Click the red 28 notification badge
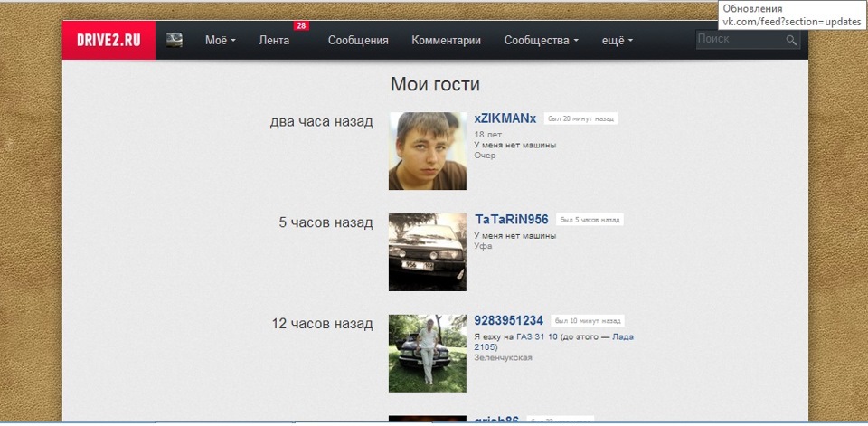Screen dimensions: 868x426 [x=301, y=25]
